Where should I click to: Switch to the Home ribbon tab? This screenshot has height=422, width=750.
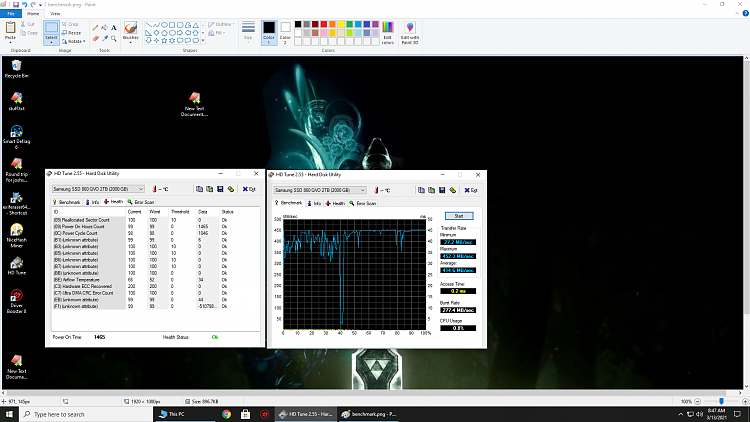tap(33, 14)
